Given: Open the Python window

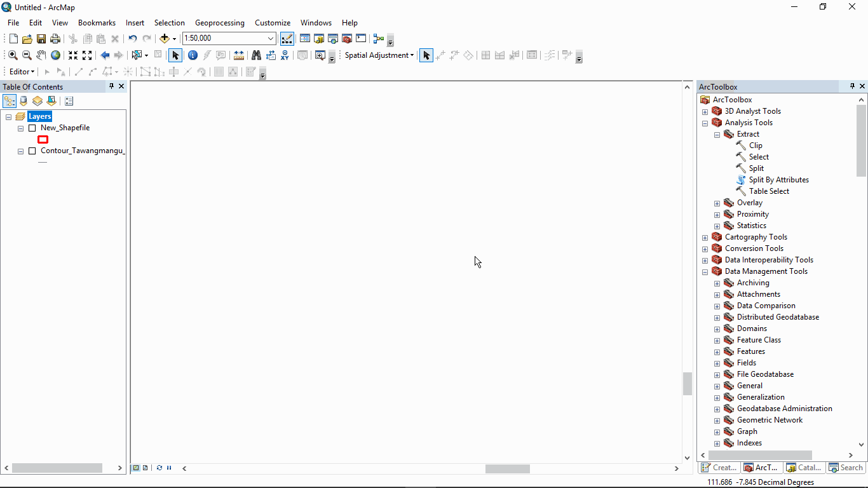Looking at the screenshot, I should 361,39.
